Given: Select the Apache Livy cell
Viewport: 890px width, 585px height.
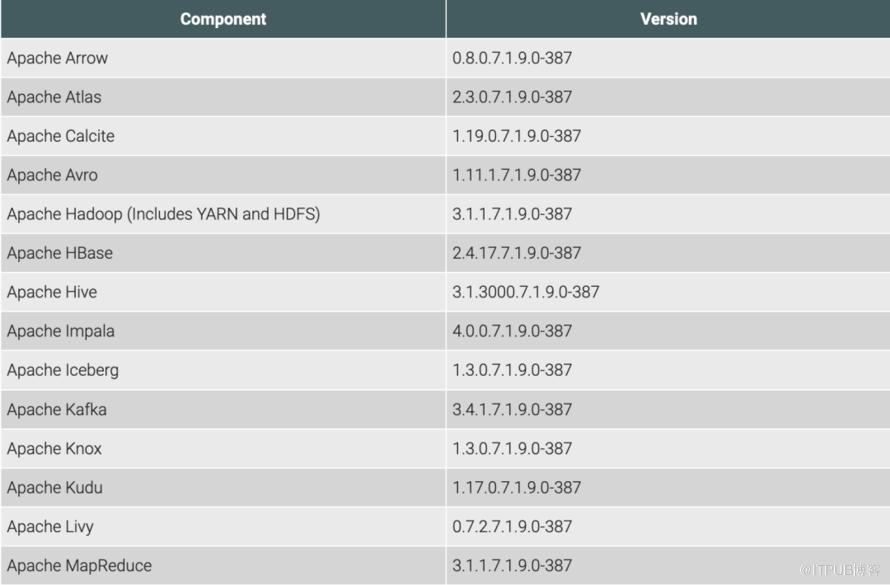Looking at the screenshot, I should pos(50,526).
